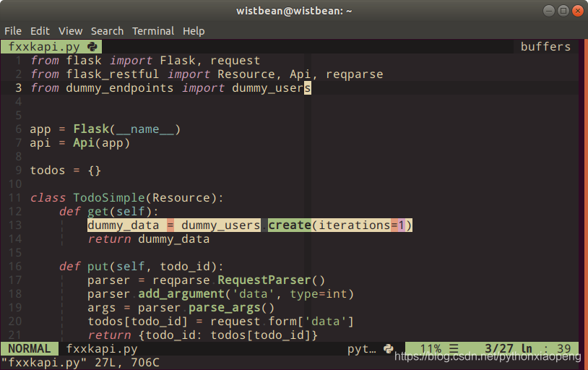Click the truncated 'pyt…' filetype text

361,349
